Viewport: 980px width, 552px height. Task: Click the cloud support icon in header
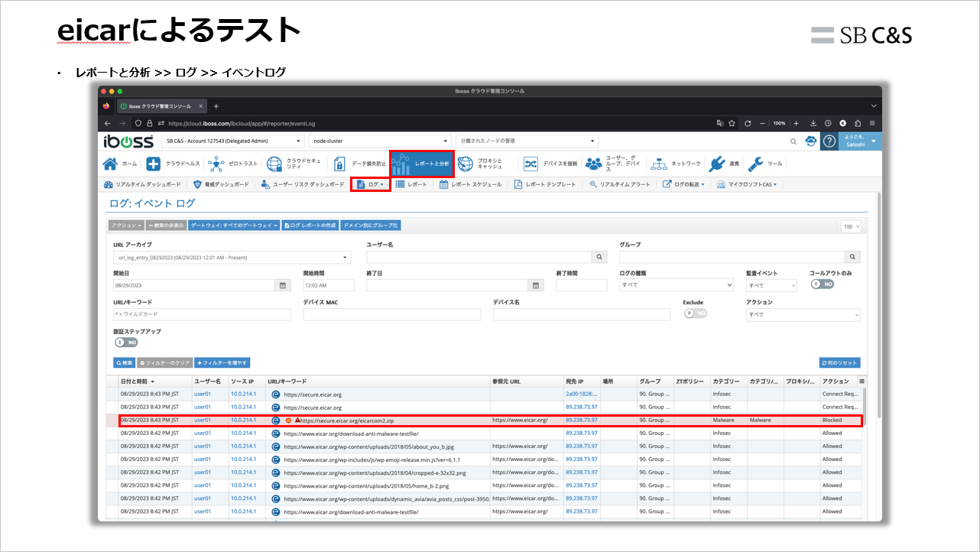(810, 141)
